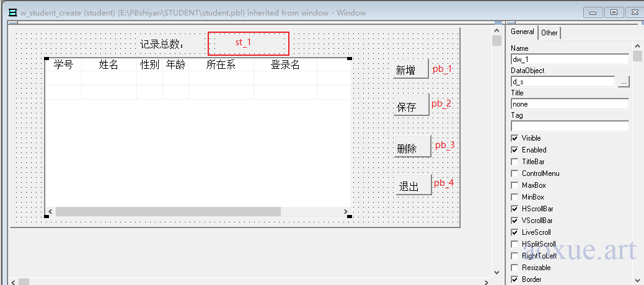Click the Name field containing dw_1

(x=570, y=59)
